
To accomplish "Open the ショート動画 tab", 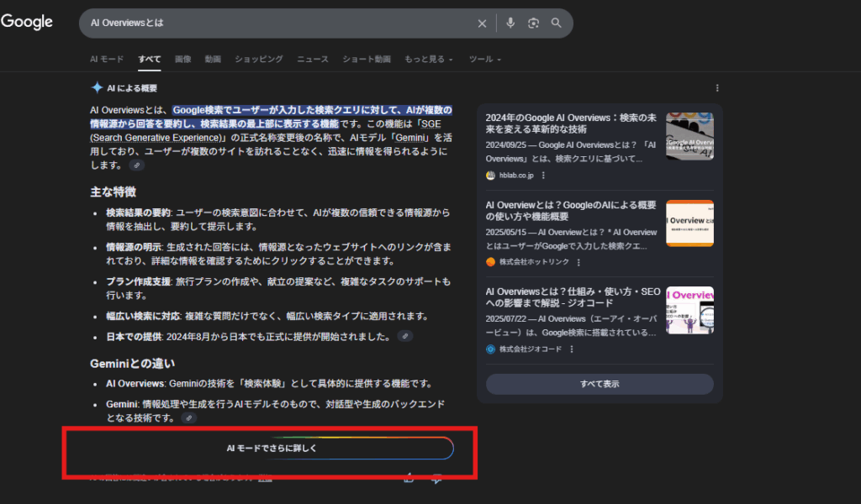I will [367, 60].
